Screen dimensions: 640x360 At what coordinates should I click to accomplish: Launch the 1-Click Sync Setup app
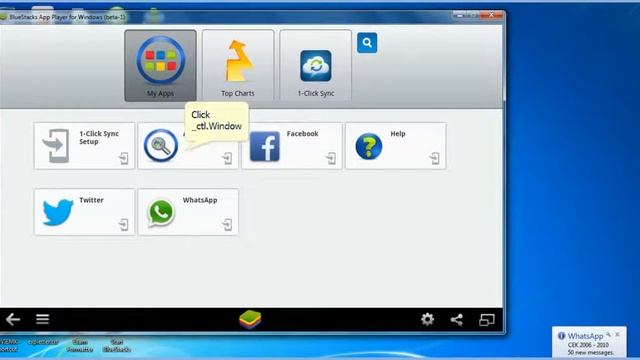[x=84, y=146]
